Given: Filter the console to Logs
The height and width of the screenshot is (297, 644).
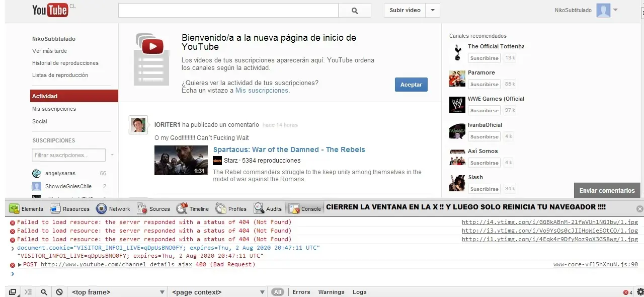Looking at the screenshot, I should pos(359,292).
